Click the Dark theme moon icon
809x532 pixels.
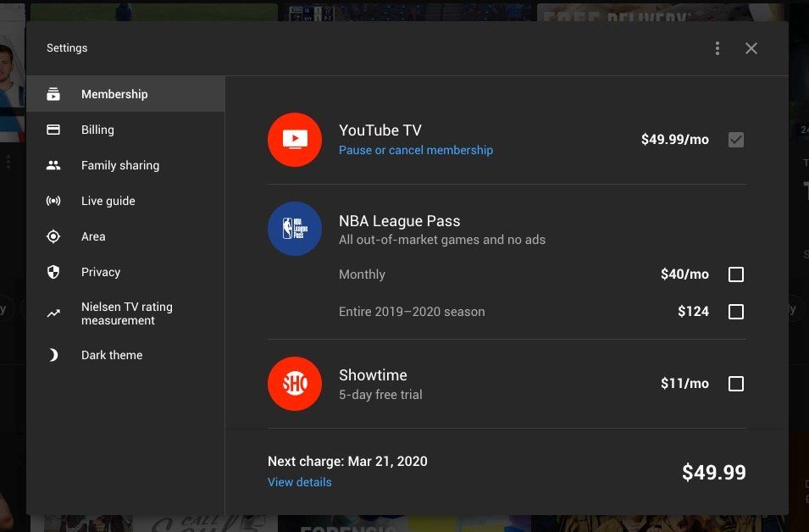pyautogui.click(x=54, y=355)
